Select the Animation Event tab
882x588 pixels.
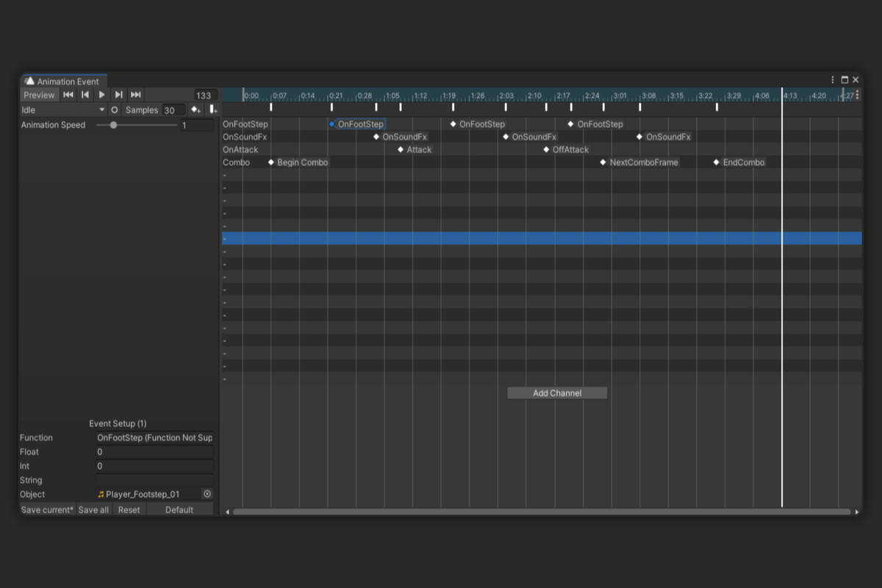[x=63, y=81]
